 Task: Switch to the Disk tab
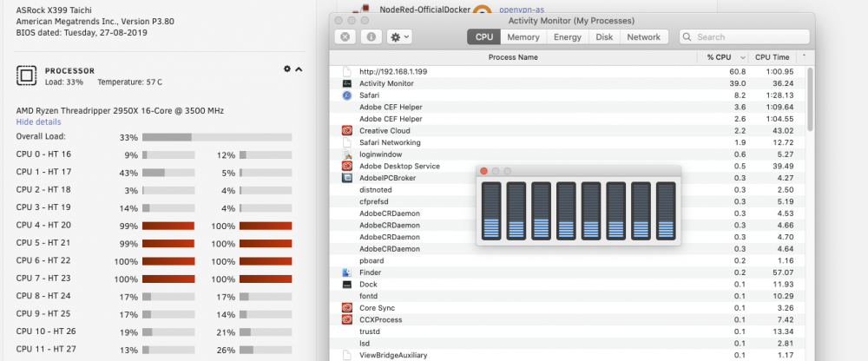point(604,37)
